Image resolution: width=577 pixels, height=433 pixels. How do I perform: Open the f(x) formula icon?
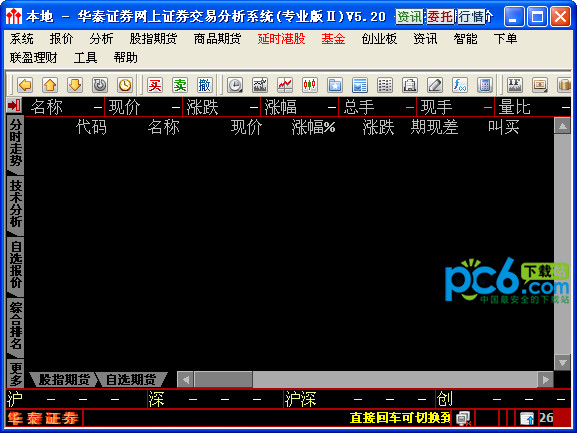(x=460, y=85)
